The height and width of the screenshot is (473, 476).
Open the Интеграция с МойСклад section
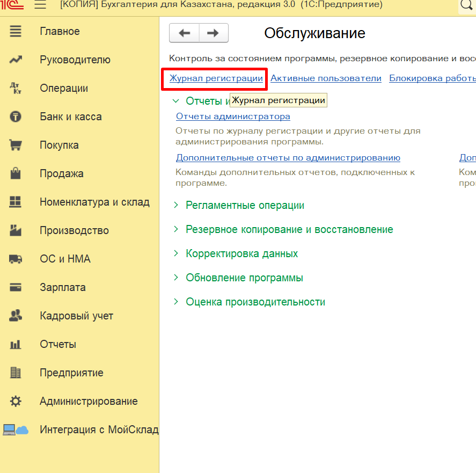tap(99, 430)
